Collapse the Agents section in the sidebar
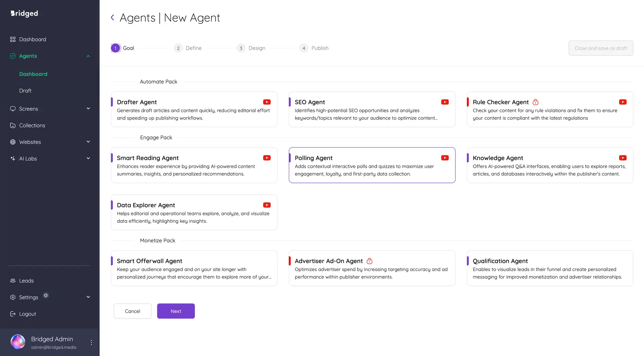 tap(88, 56)
